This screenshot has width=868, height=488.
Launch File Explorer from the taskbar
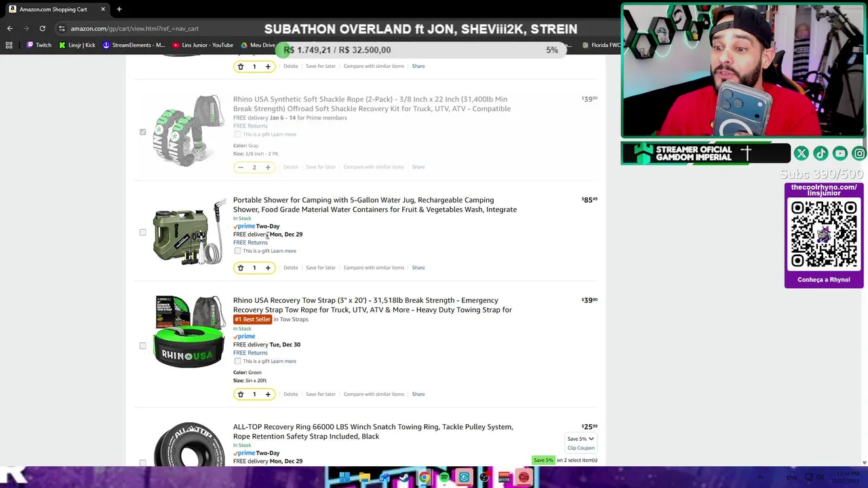(x=364, y=477)
